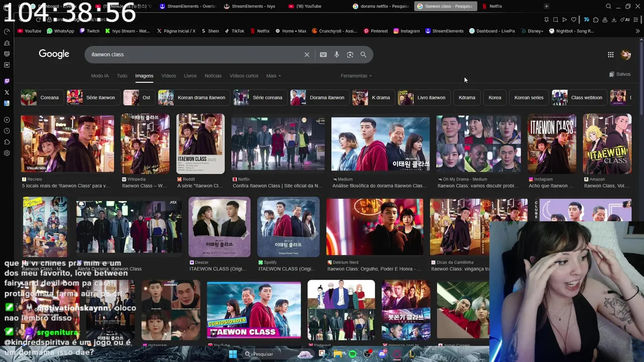
Task: Open the Twitch panel in browser sidebar
Action: tap(7, 81)
